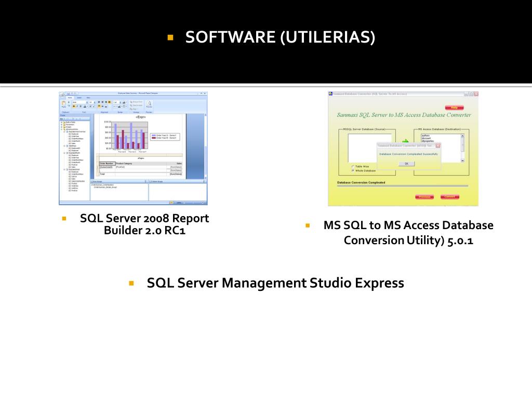Click the destination list scroll down arrow
Screen dimensions: 532x399
click(463, 161)
